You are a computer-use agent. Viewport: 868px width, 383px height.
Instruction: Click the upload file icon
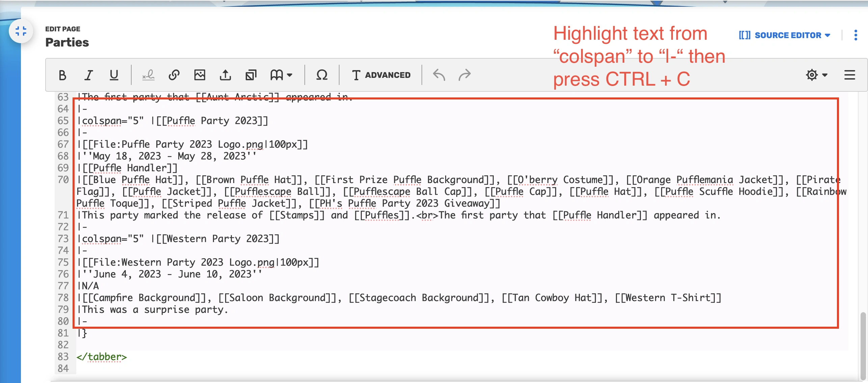click(x=225, y=75)
